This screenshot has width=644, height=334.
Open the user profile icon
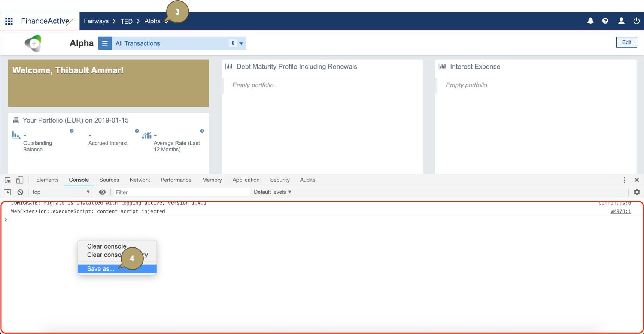click(x=621, y=21)
